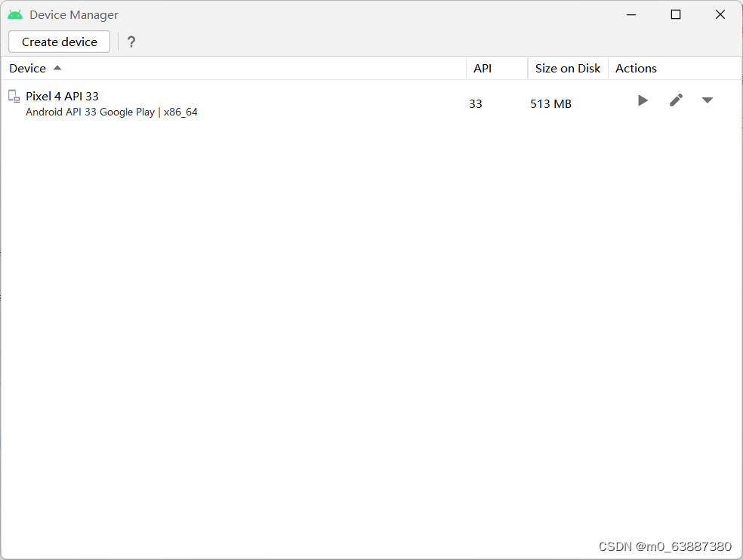Launch the Pixel 4 API 33 emulator
This screenshot has width=743, height=560.
[643, 100]
